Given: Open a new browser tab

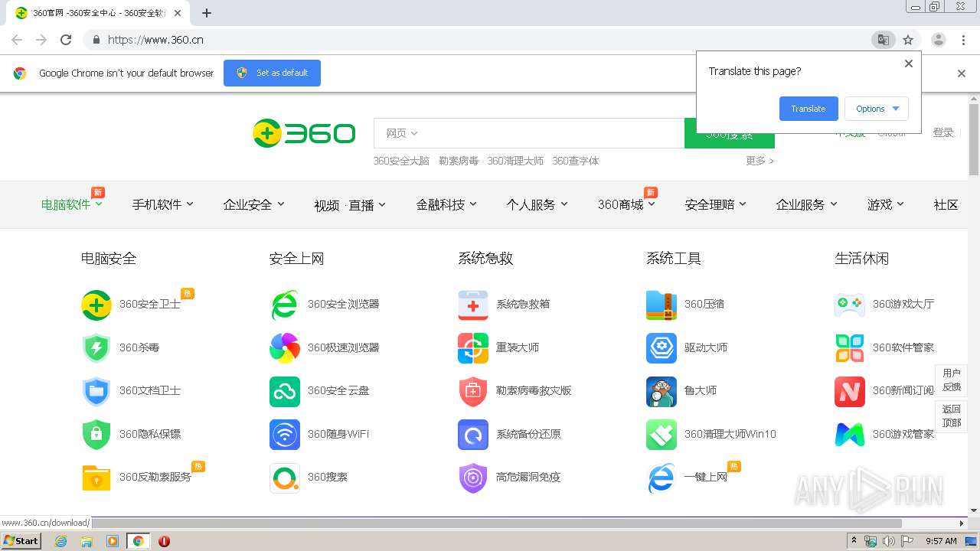Looking at the screenshot, I should [x=207, y=13].
